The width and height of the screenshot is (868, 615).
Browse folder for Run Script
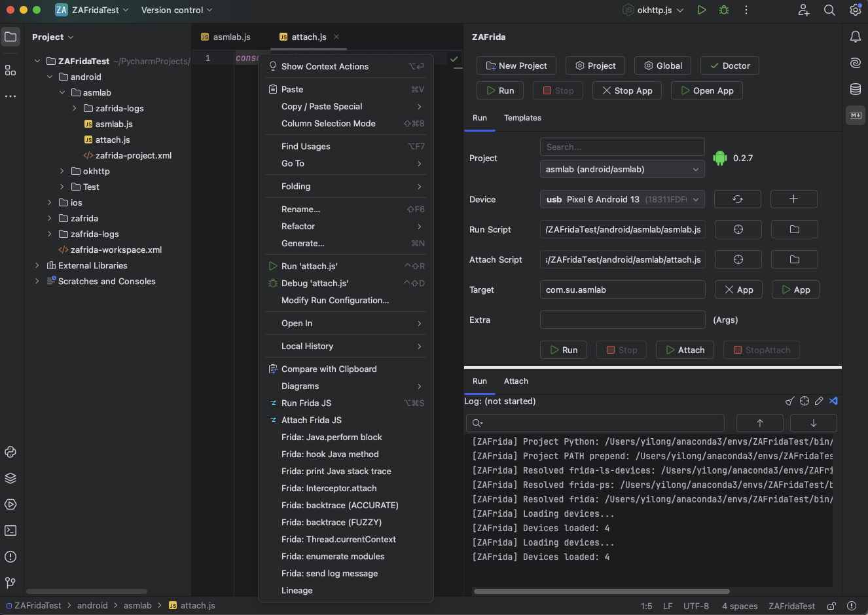point(795,229)
